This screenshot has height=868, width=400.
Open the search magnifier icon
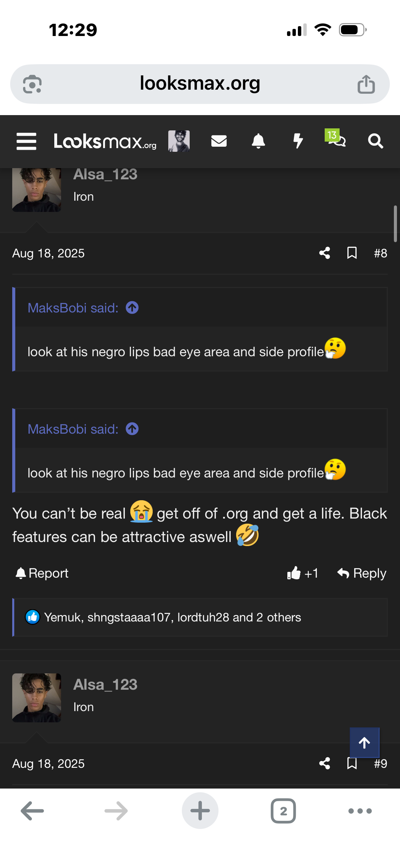[x=376, y=141]
